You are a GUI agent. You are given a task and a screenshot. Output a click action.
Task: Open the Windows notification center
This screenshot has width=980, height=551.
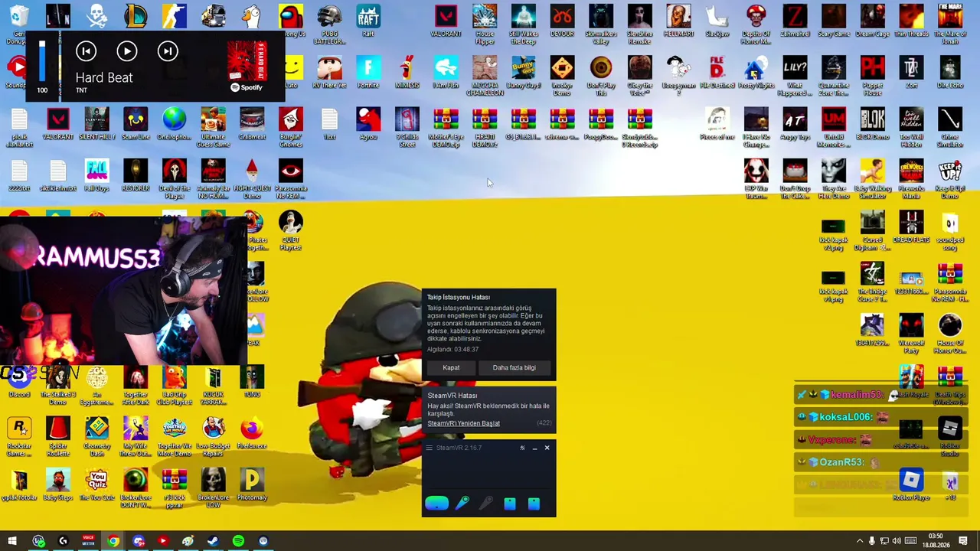[963, 541]
